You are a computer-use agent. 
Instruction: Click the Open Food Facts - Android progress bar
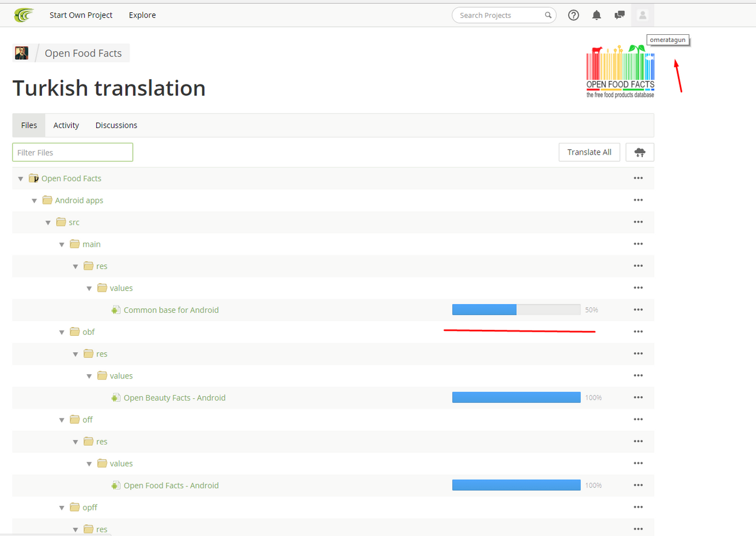(516, 485)
